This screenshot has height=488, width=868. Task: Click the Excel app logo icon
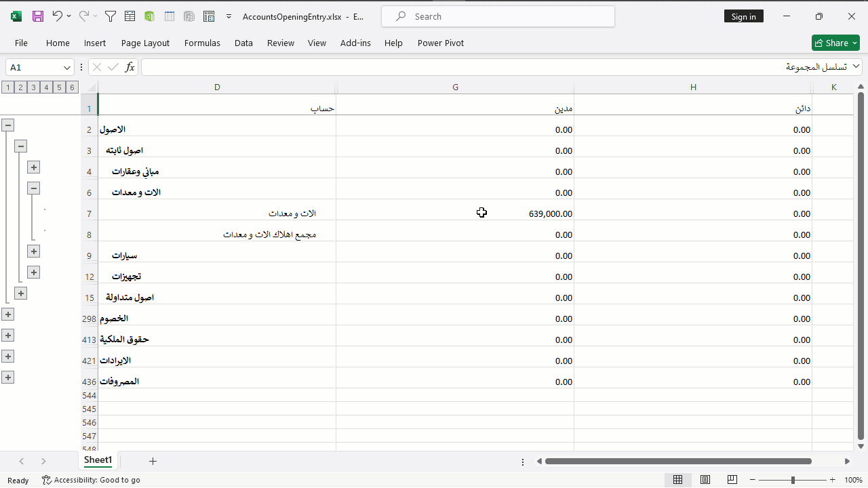pyautogui.click(x=16, y=16)
